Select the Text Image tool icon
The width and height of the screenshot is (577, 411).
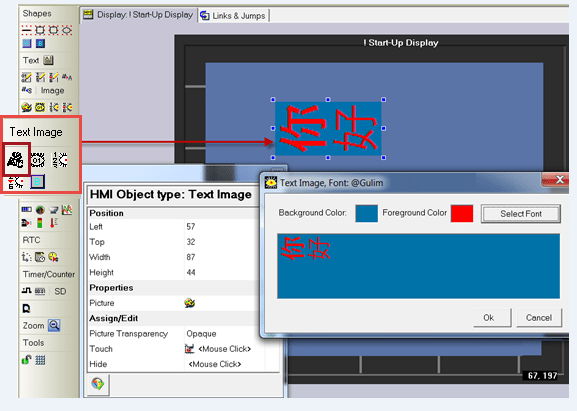[x=16, y=160]
